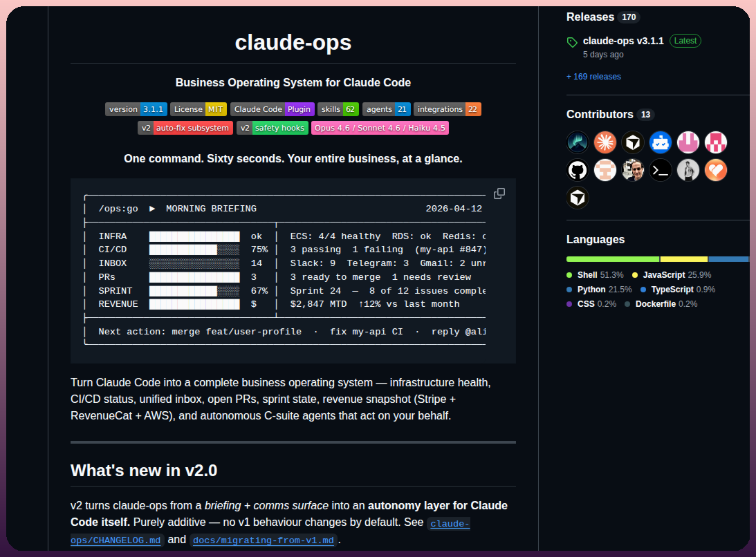
Task: Open the Contributors section heading
Action: tap(600, 115)
